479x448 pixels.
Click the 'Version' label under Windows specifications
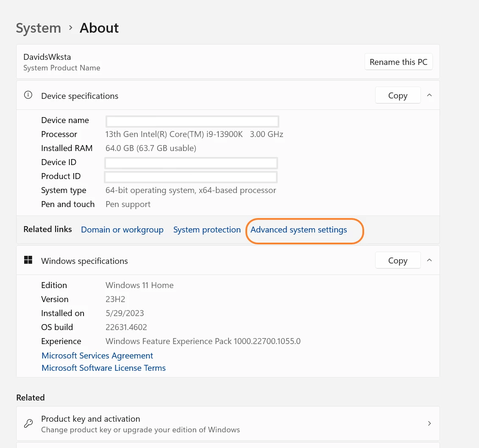tap(55, 300)
